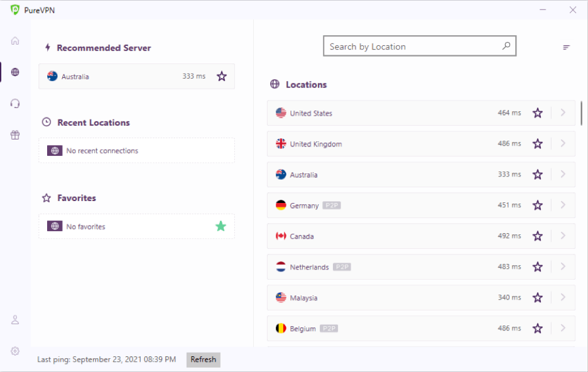Click the Refresh ping button
The image size is (588, 372).
204,359
